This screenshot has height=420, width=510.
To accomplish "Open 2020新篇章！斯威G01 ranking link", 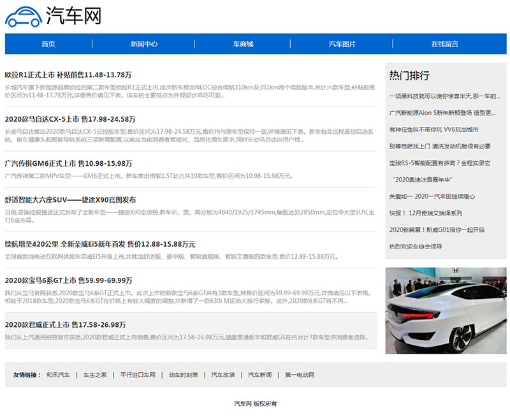I will [437, 230].
